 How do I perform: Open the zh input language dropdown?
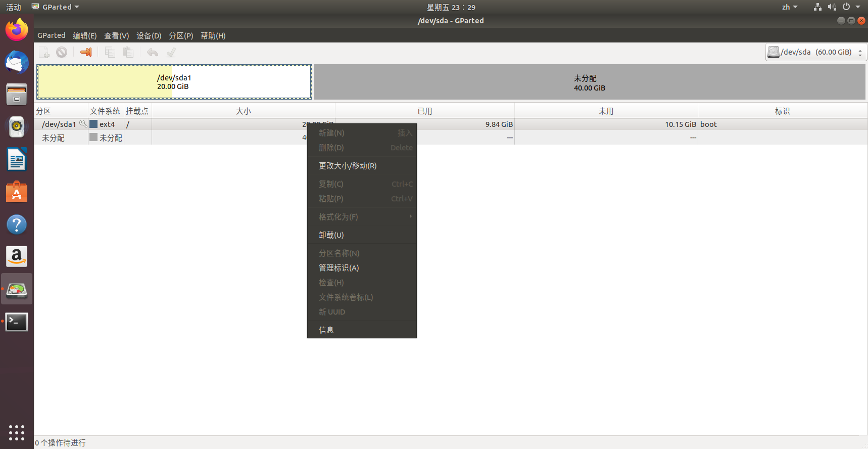click(x=790, y=7)
